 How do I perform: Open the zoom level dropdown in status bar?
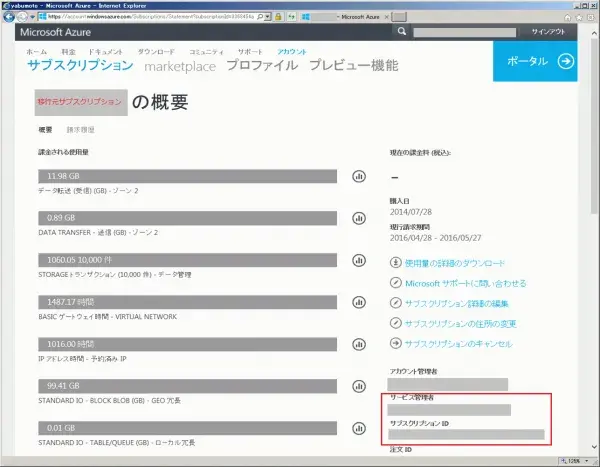pos(587,461)
